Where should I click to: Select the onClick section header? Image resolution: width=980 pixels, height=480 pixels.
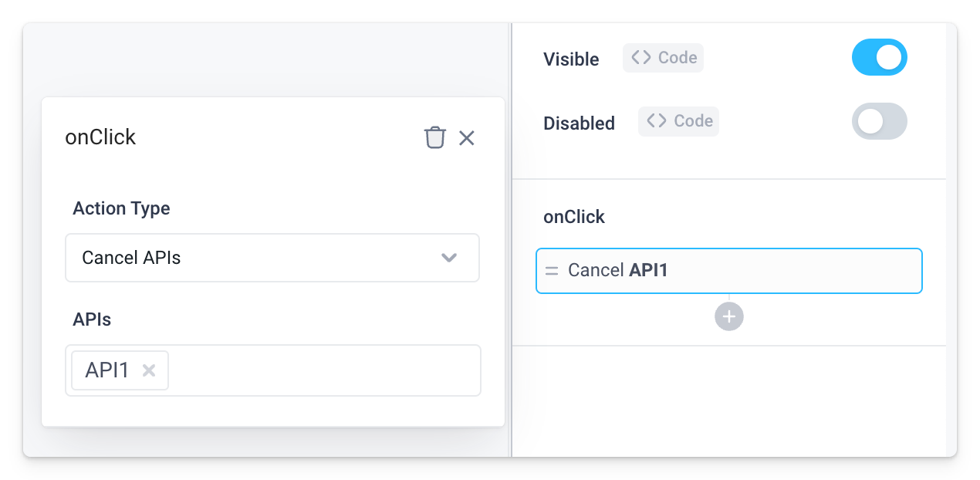click(573, 217)
